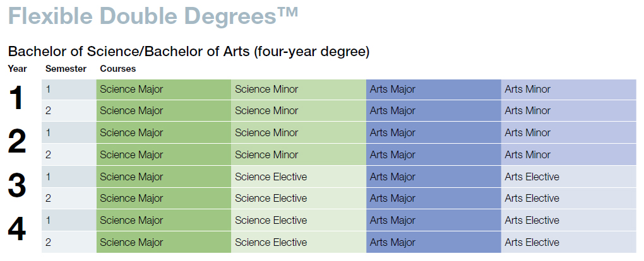The height and width of the screenshot is (261, 644).
Task: Select the Bachelor of Science/Bachelor of Arts subtitle
Action: pyautogui.click(x=189, y=52)
